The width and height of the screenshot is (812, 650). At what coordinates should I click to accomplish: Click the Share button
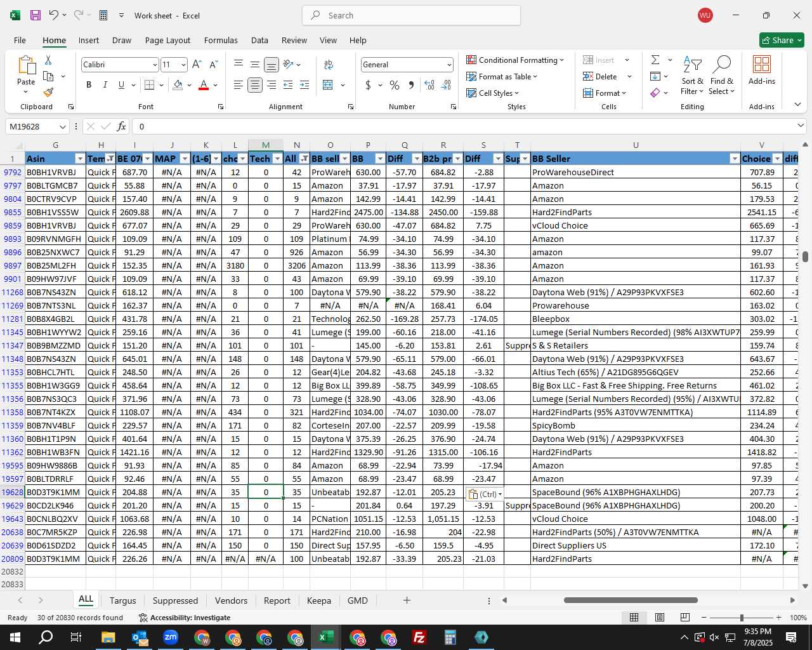click(x=782, y=40)
